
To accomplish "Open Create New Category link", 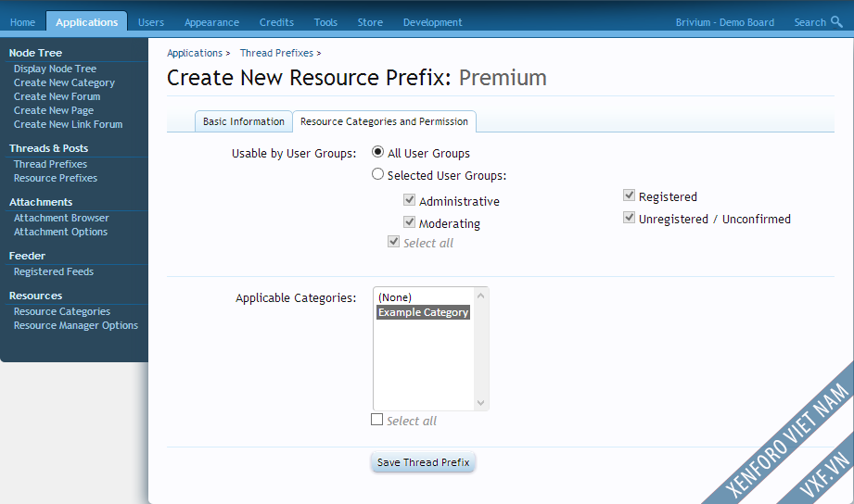I will 64,82.
